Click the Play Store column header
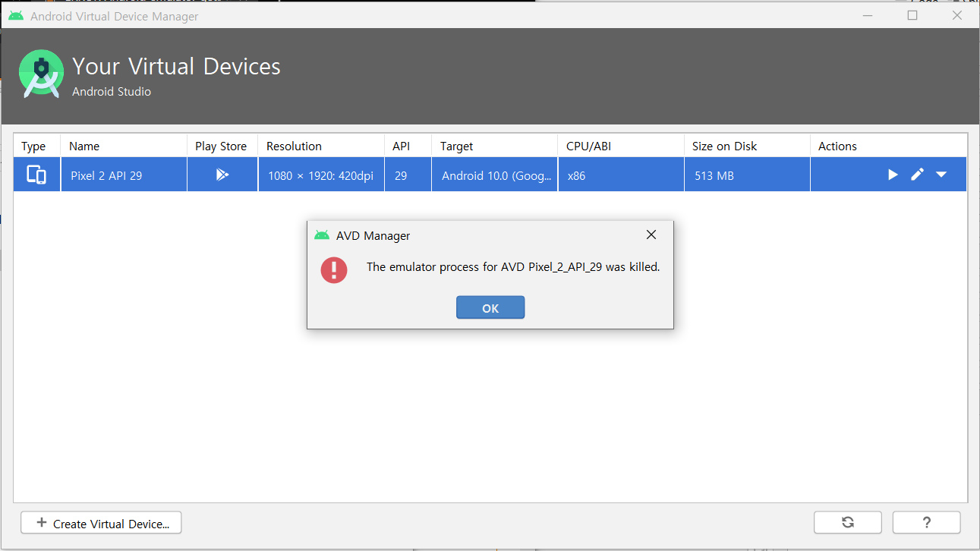This screenshot has height=551, width=980. [222, 146]
